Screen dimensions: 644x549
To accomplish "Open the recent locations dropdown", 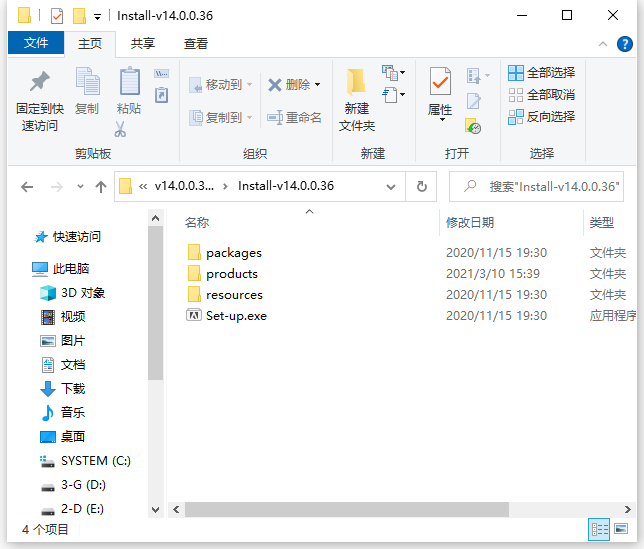I will [80, 187].
